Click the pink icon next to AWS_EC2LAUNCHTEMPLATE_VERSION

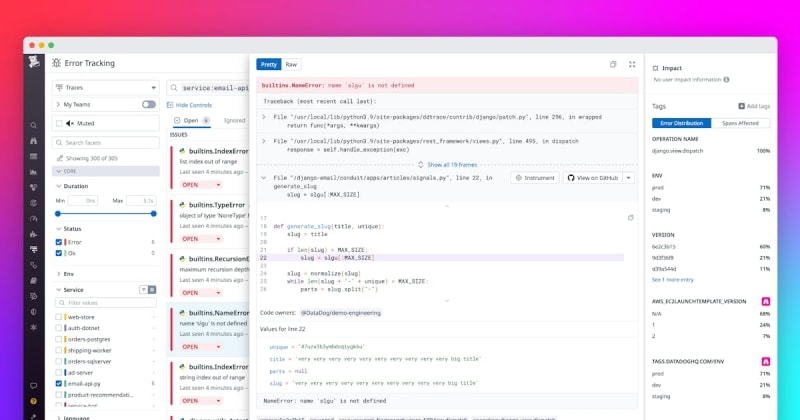[x=765, y=300]
